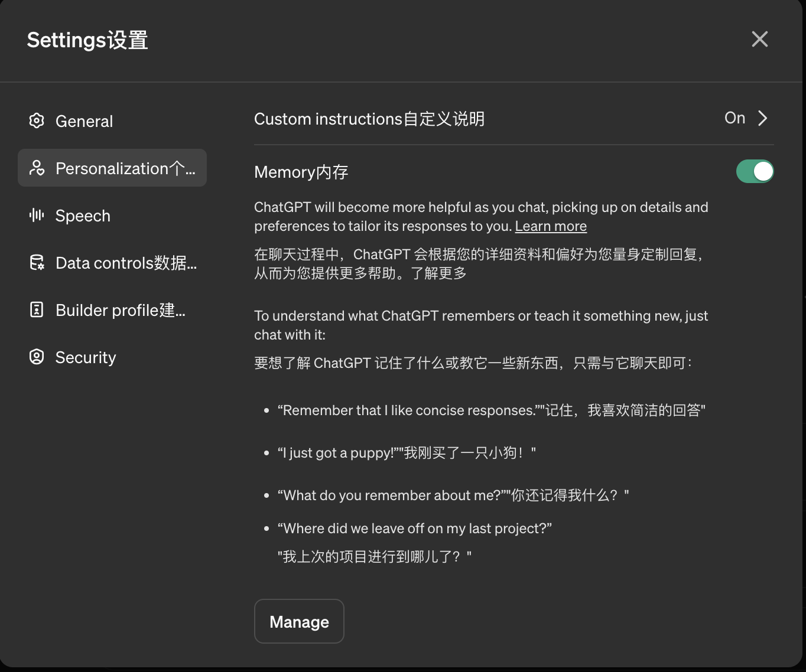The image size is (806, 672).
Task: Click the Data controls database icon
Action: pyautogui.click(x=37, y=262)
